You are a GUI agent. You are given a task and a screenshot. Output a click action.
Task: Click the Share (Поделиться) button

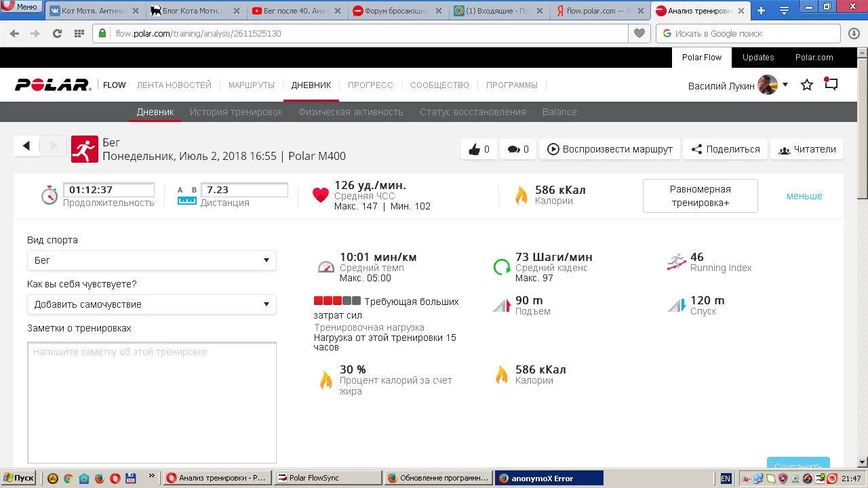point(725,150)
